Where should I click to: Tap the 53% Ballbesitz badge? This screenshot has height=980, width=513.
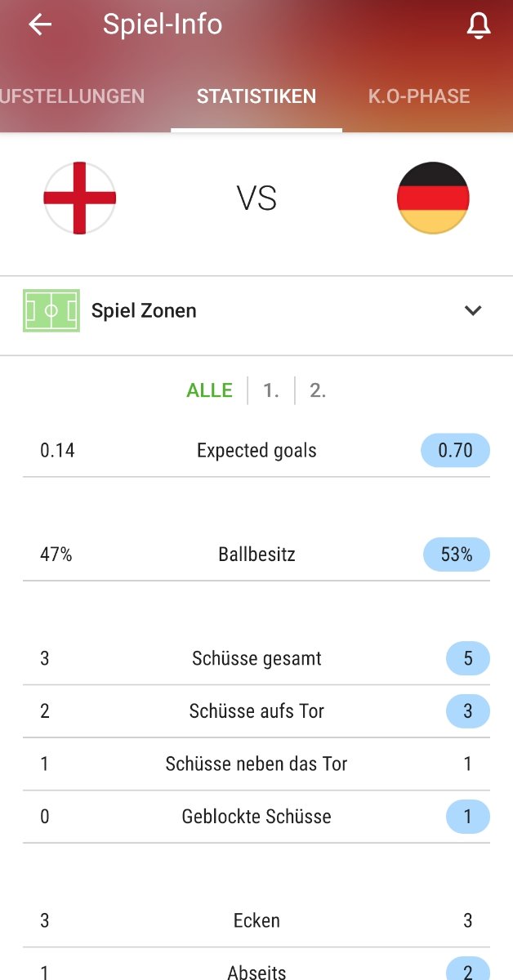coord(457,555)
